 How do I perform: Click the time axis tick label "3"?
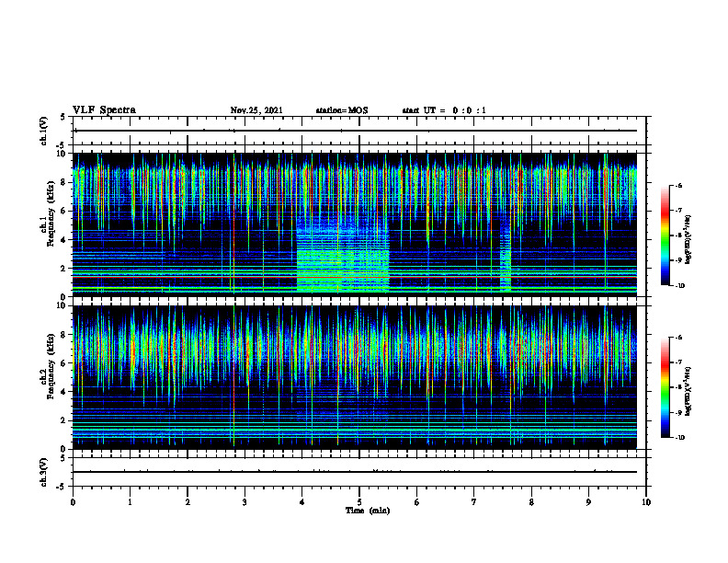tap(245, 502)
